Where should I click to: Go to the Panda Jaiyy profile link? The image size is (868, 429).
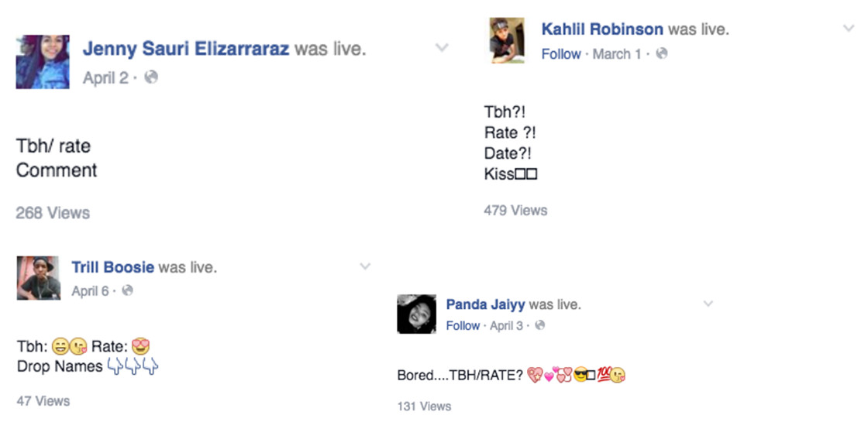tap(486, 305)
